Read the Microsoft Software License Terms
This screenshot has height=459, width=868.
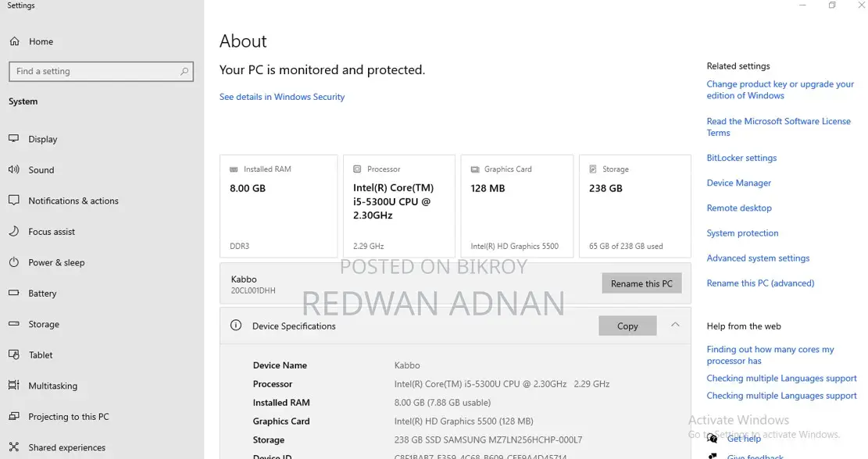coord(778,126)
